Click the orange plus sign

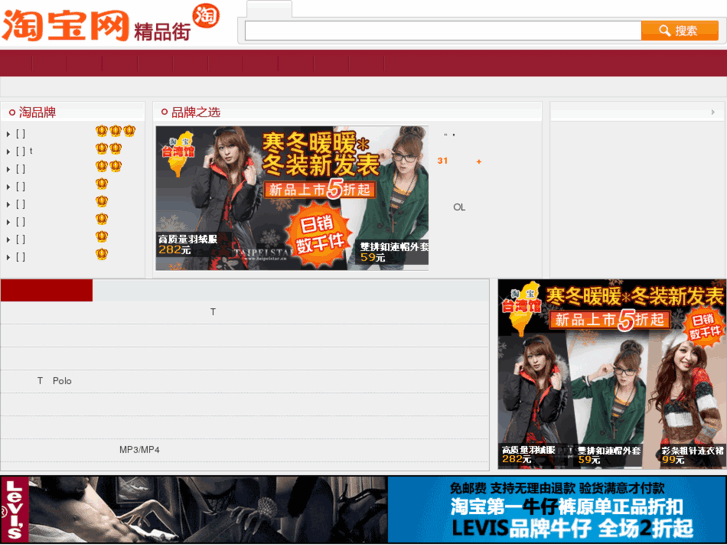pos(479,161)
